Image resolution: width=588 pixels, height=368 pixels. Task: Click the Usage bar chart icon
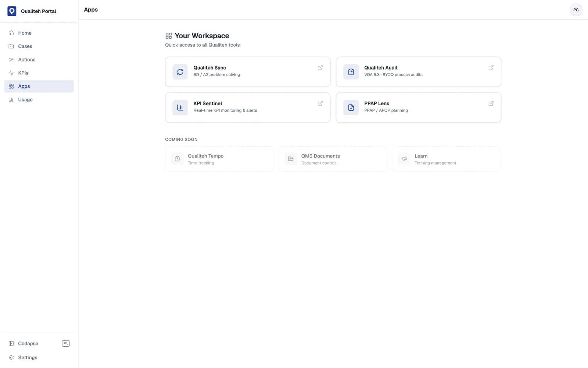[x=11, y=99]
